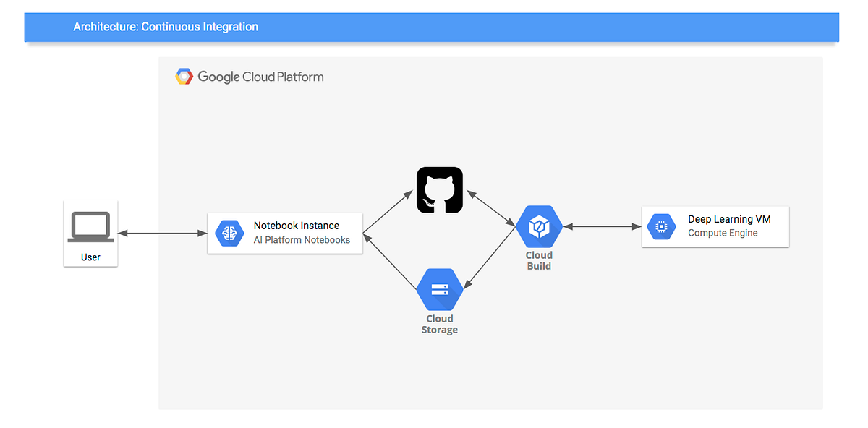Click the Cloud Build label text
The width and height of the screenshot is (868, 428).
[x=539, y=260]
